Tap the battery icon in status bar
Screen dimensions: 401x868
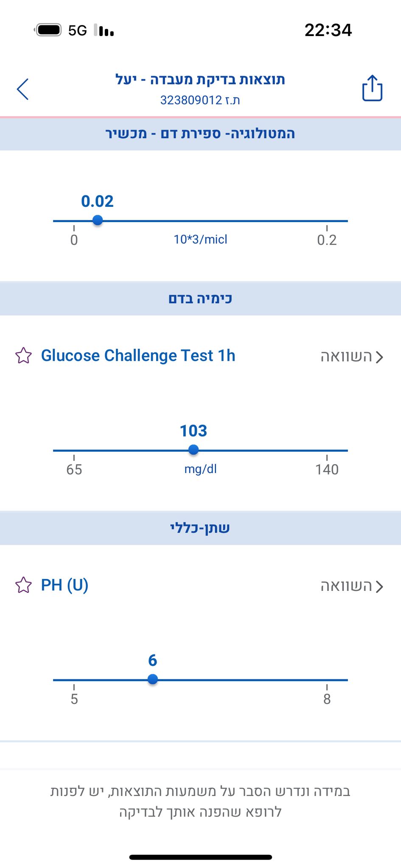49,30
